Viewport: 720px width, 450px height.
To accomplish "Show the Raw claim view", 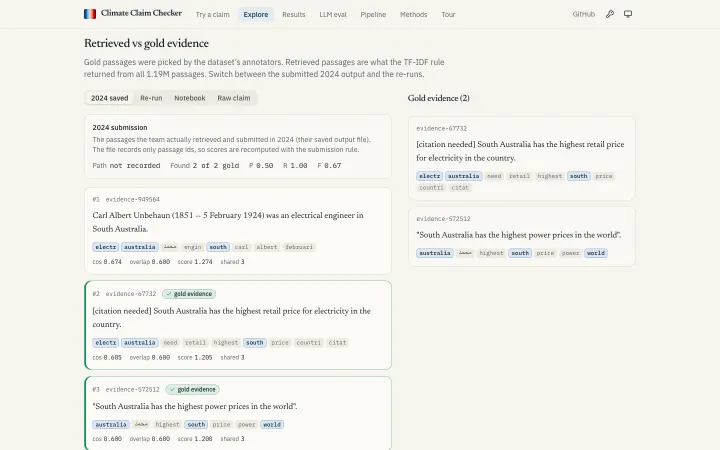I will click(234, 98).
